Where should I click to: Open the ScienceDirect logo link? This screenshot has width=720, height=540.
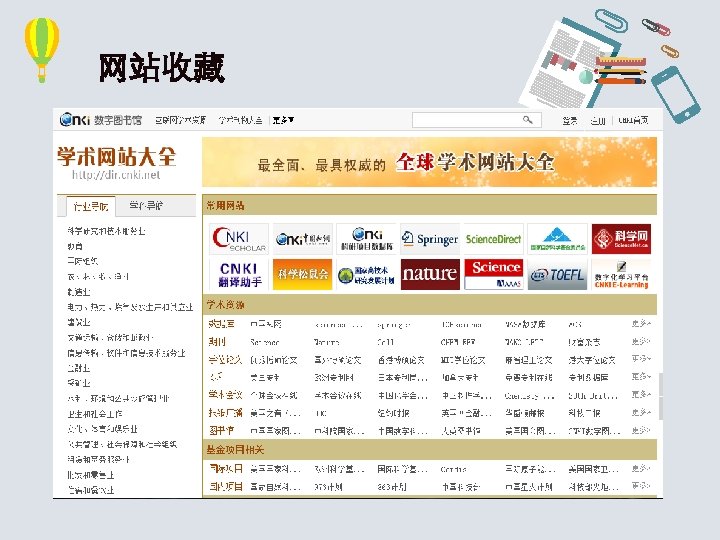tap(494, 239)
